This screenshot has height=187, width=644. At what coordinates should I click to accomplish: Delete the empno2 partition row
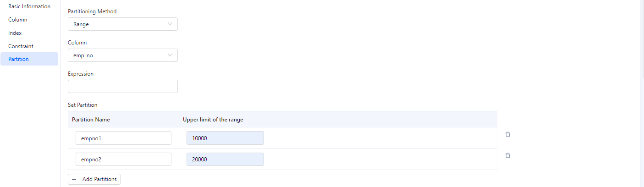(x=508, y=155)
